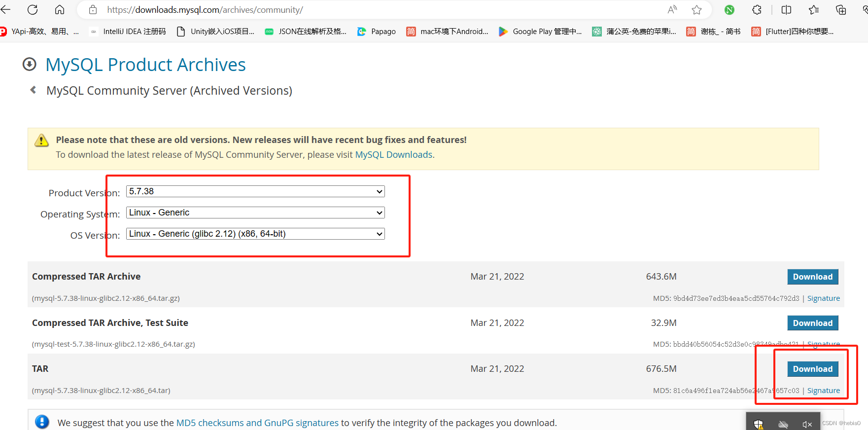Open the 蒲公英 bookmark
The image size is (868, 430).
pyautogui.click(x=634, y=32)
